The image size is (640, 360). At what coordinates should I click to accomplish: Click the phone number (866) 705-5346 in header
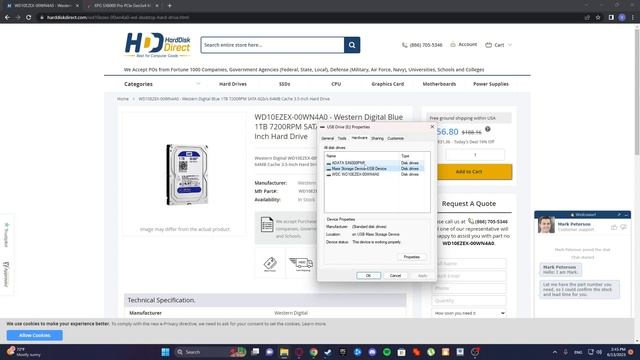[x=426, y=45]
